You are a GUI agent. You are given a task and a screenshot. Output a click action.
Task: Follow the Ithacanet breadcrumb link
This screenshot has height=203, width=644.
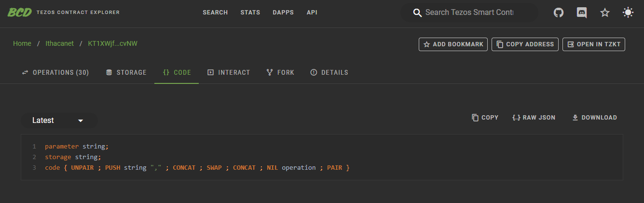(x=59, y=43)
